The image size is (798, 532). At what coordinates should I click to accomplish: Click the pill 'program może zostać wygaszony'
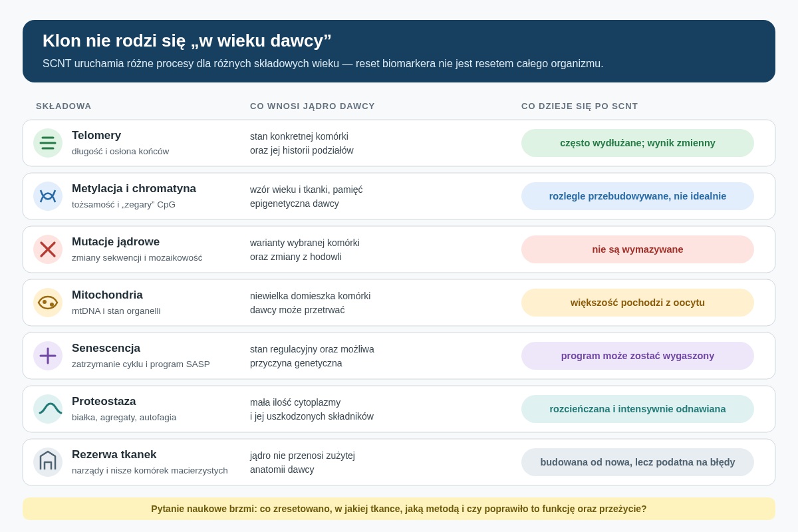(638, 356)
